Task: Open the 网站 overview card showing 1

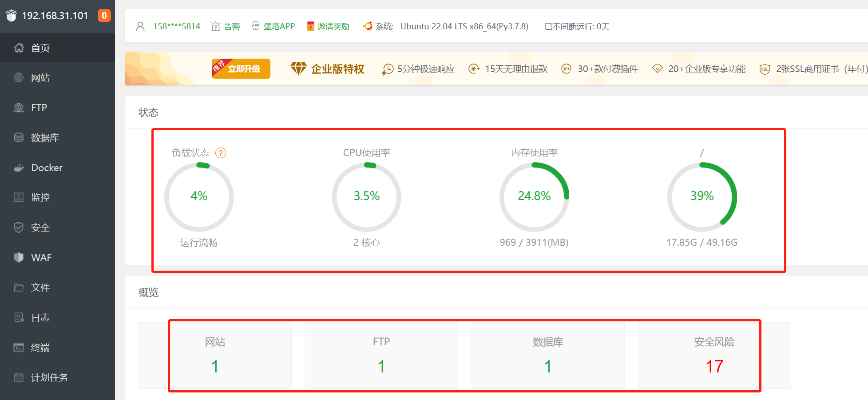Action: tap(215, 356)
